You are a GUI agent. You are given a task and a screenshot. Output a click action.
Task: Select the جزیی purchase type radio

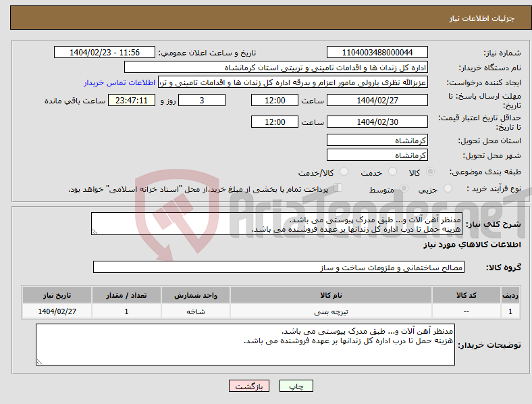[448, 188]
